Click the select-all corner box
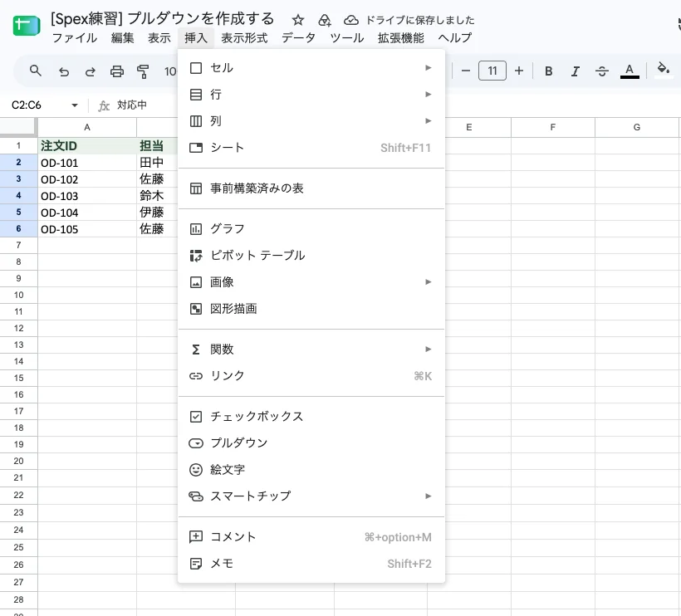 coord(17,127)
